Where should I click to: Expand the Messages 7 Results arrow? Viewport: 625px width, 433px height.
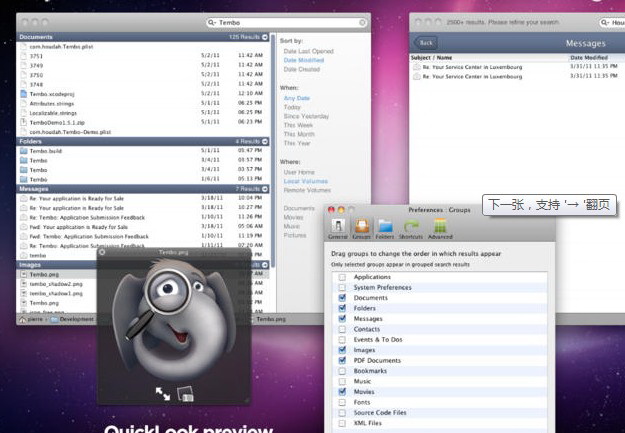(x=265, y=188)
